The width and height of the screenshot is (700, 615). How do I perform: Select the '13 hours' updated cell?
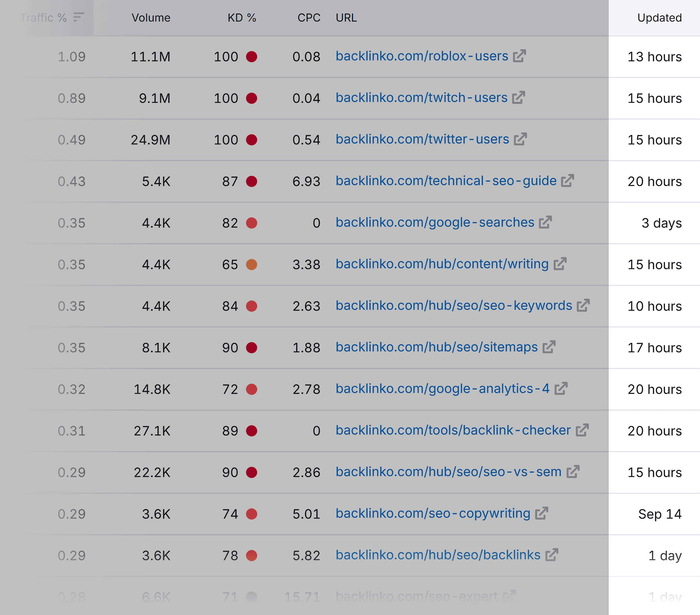click(x=654, y=57)
